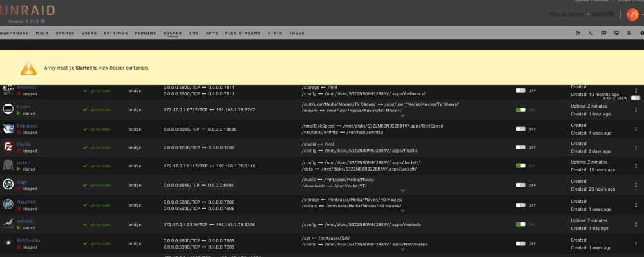Click the MKVToolNix container icon
This screenshot has width=644, height=257.
click(8, 243)
